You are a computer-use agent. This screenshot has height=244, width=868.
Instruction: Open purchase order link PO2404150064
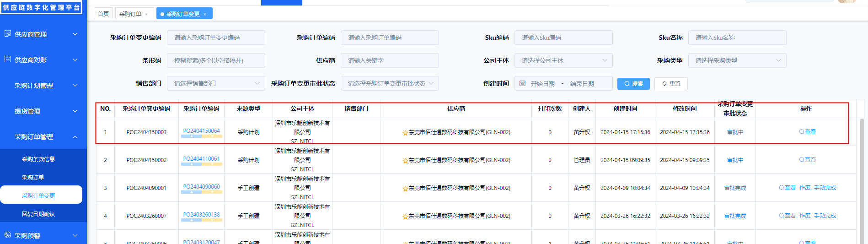[201, 131]
